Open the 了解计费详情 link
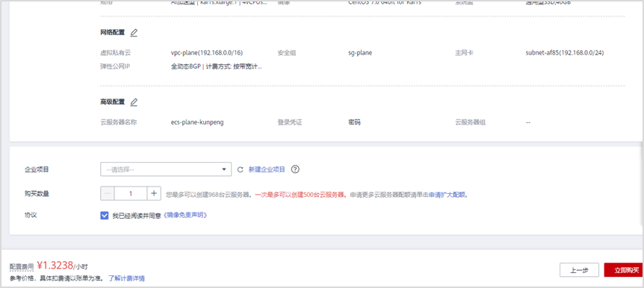Viewport: 644px width, 288px height. pos(126,278)
